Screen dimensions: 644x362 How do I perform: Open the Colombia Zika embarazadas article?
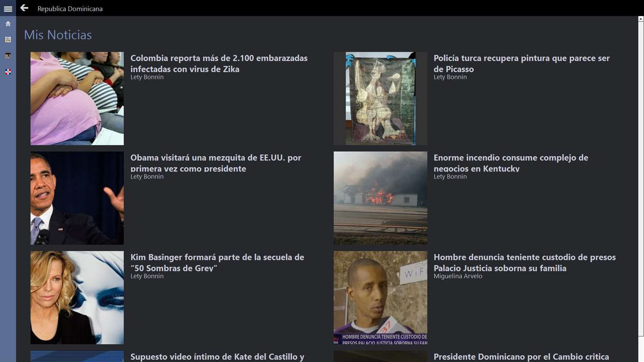click(219, 63)
